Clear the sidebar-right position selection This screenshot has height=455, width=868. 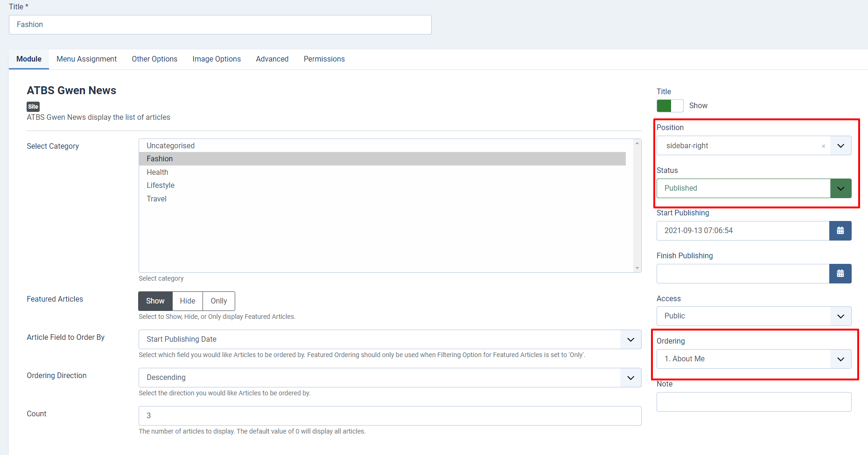[823, 146]
